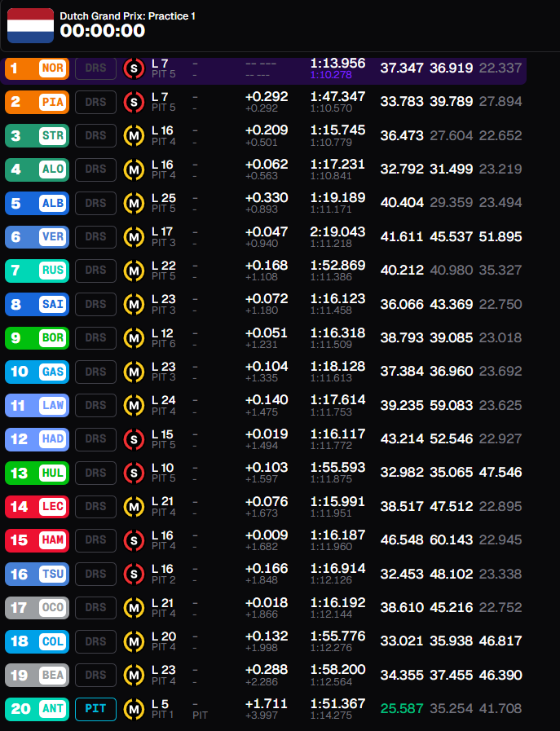Click the medium tyre icon for ALB
This screenshot has width=560, height=731.
[134, 203]
